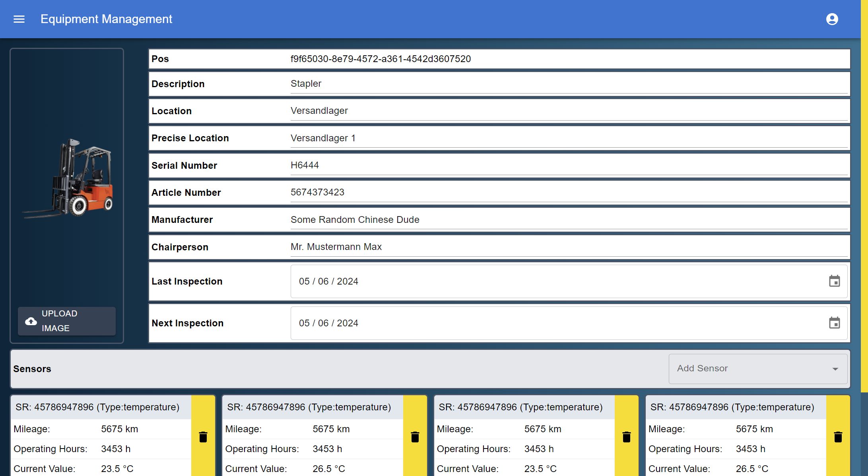The width and height of the screenshot is (868, 476).
Task: Click the first sensor card's 23.5 °C value
Action: click(117, 469)
